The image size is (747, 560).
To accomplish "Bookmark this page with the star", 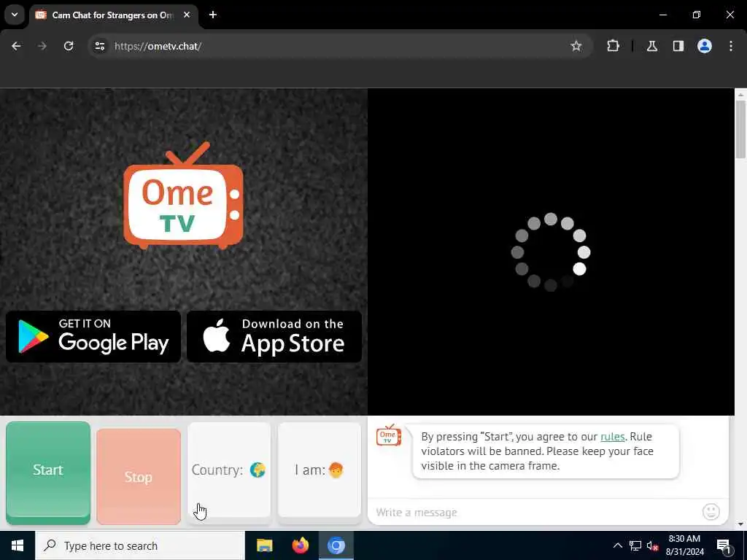I will pos(576,46).
